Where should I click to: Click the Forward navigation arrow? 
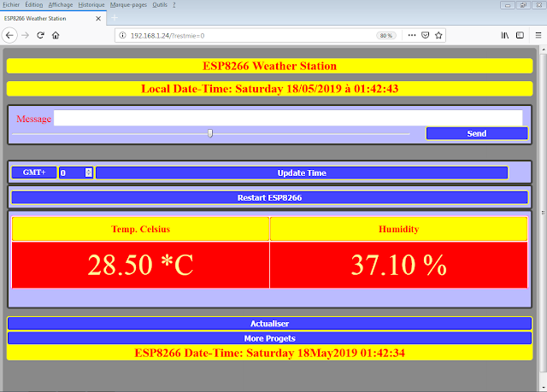click(25, 35)
